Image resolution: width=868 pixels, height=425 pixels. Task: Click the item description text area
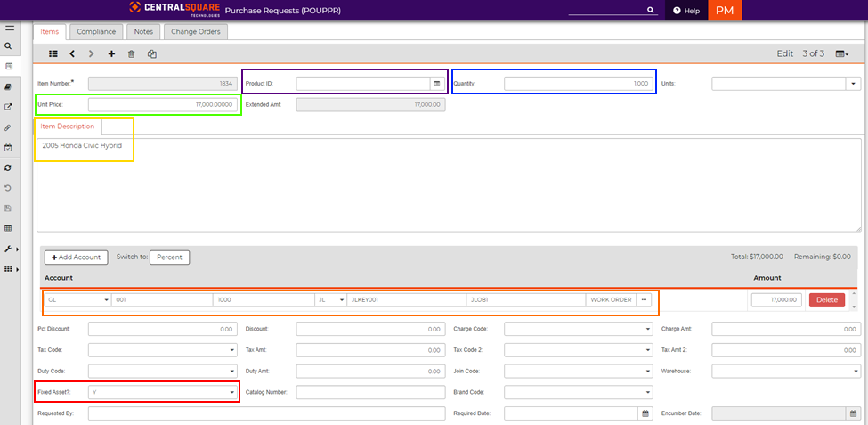tap(449, 185)
